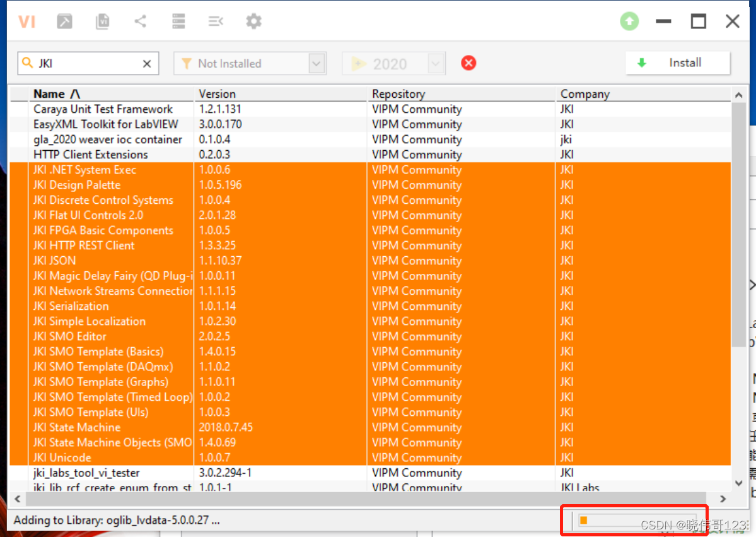
Task: Click the green update arrow icon
Action: 629,21
